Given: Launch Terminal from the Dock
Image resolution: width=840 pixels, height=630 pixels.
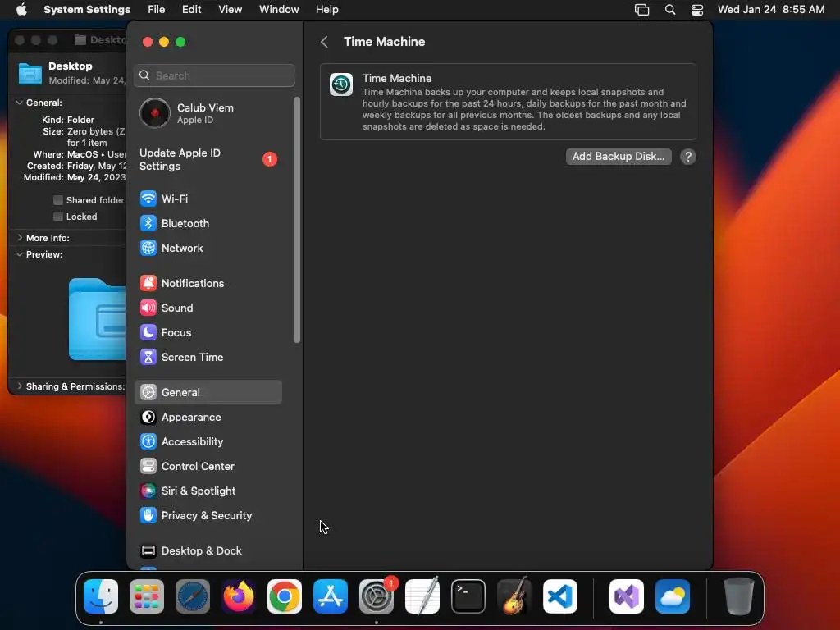Looking at the screenshot, I should click(x=468, y=596).
